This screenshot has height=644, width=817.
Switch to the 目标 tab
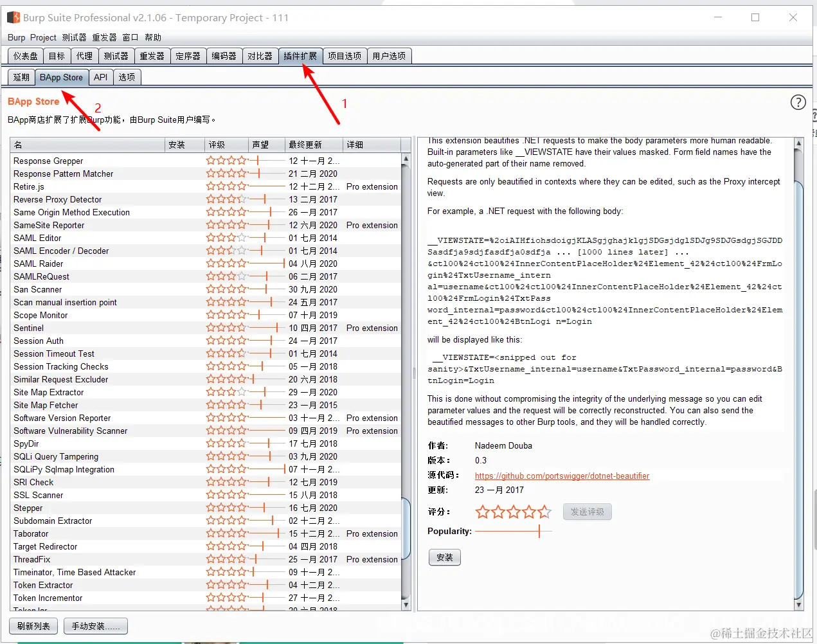tap(57, 56)
